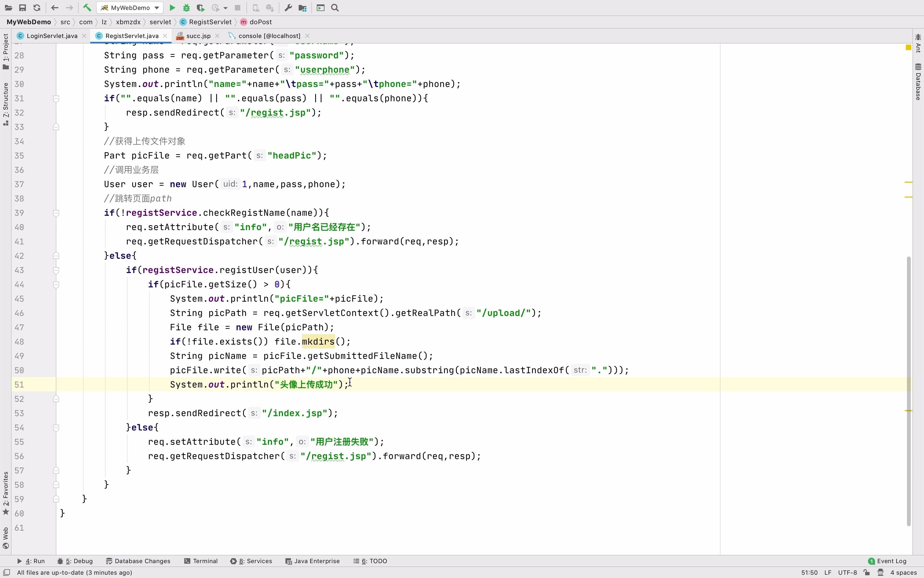Open the TODO tool window

(x=370, y=561)
